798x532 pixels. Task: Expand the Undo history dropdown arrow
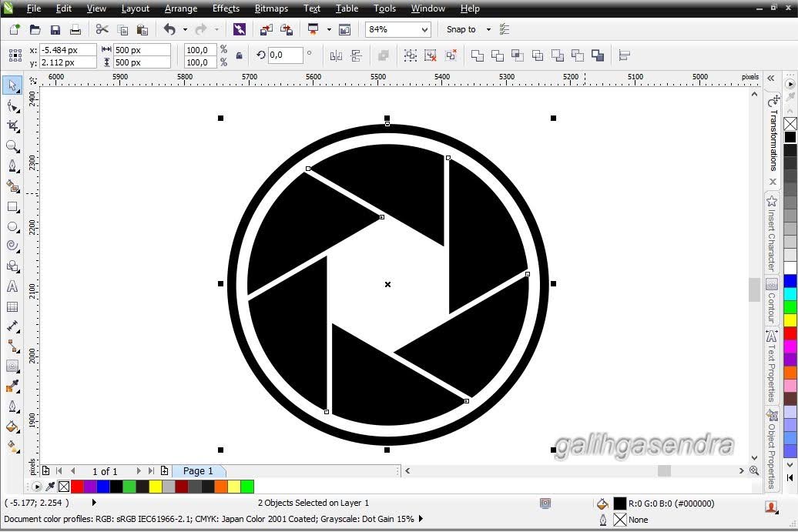pos(185,29)
